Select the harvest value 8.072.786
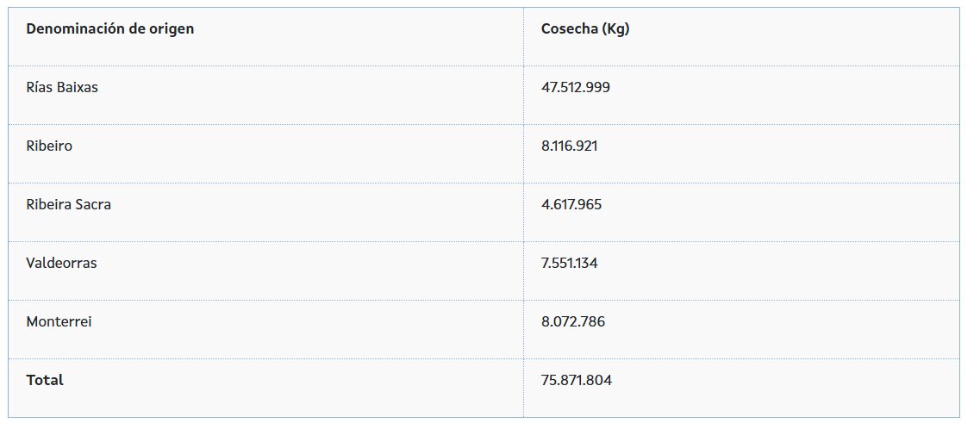980x423 pixels. pyautogui.click(x=572, y=322)
